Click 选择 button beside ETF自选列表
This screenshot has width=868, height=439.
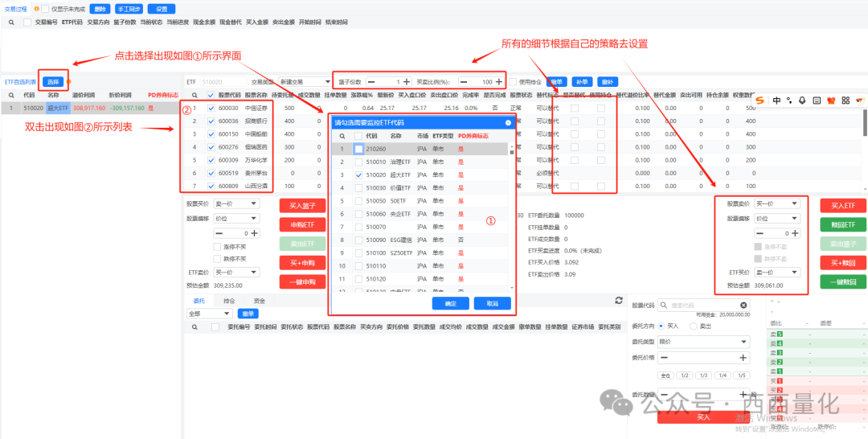point(53,82)
